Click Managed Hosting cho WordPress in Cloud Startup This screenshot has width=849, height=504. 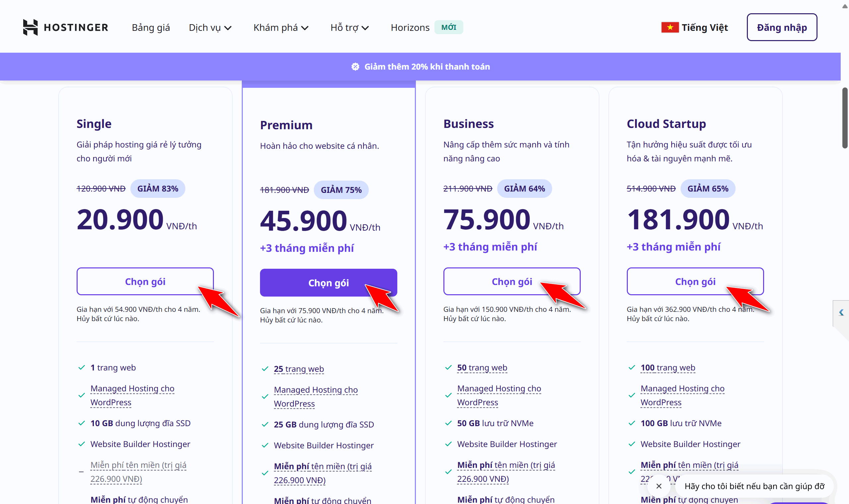[683, 395]
